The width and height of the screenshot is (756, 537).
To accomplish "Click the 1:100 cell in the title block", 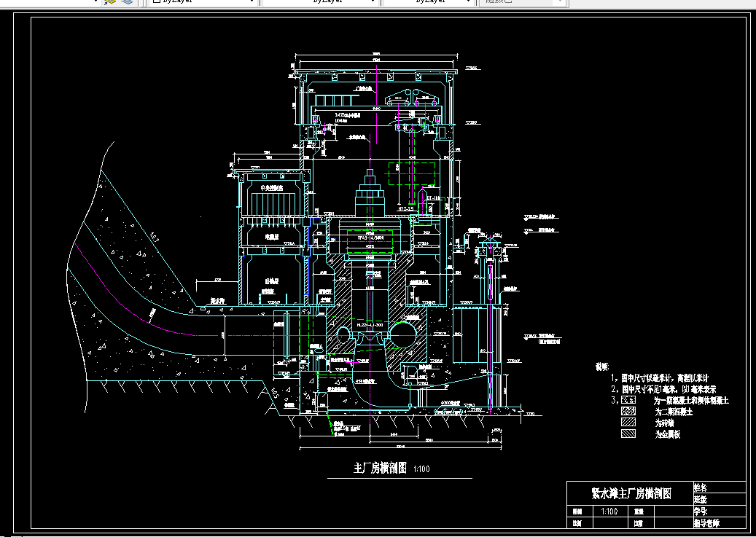I will 609,511.
